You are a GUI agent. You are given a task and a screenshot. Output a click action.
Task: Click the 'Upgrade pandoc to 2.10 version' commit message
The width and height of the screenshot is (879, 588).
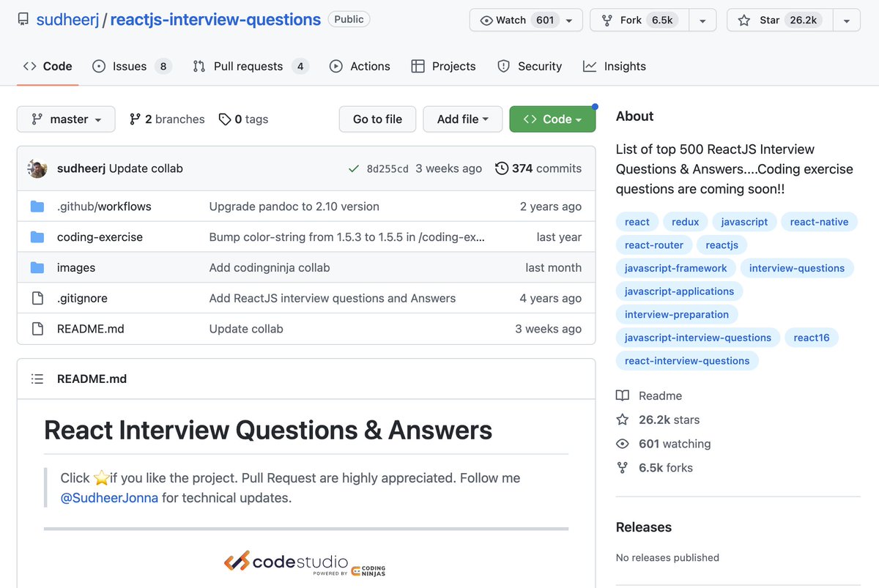click(294, 206)
